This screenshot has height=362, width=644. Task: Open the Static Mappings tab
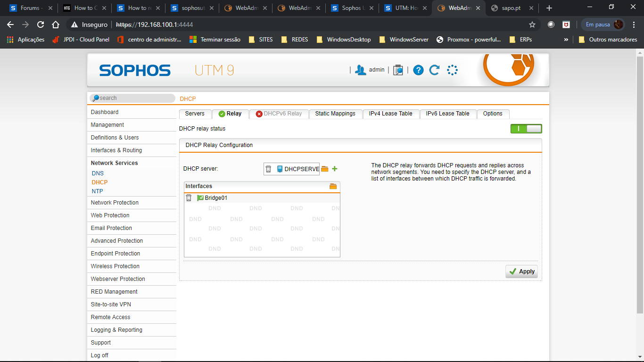[335, 114]
